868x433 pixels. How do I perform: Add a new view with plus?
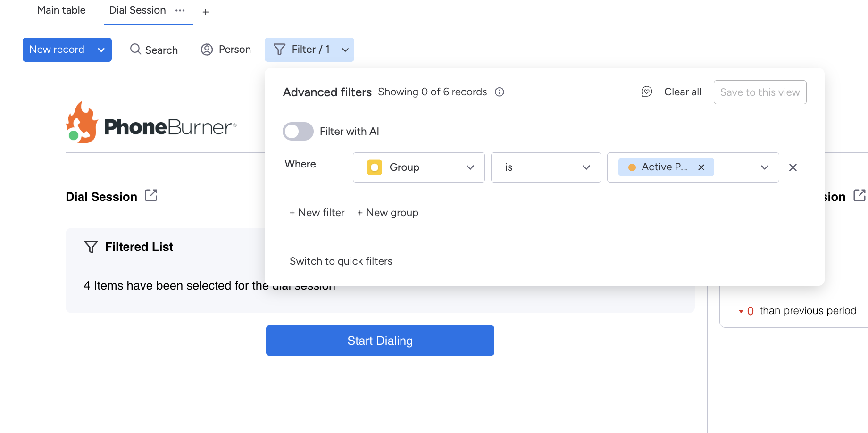[206, 12]
